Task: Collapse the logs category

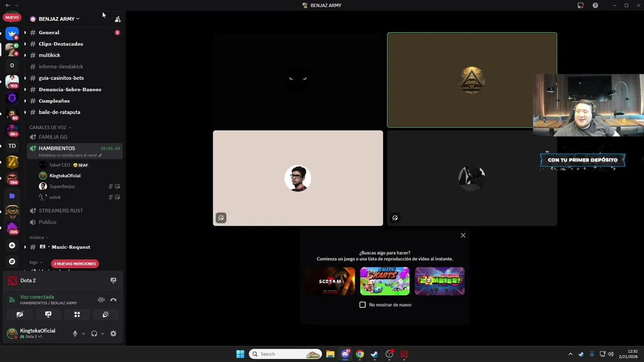Action: (36, 262)
